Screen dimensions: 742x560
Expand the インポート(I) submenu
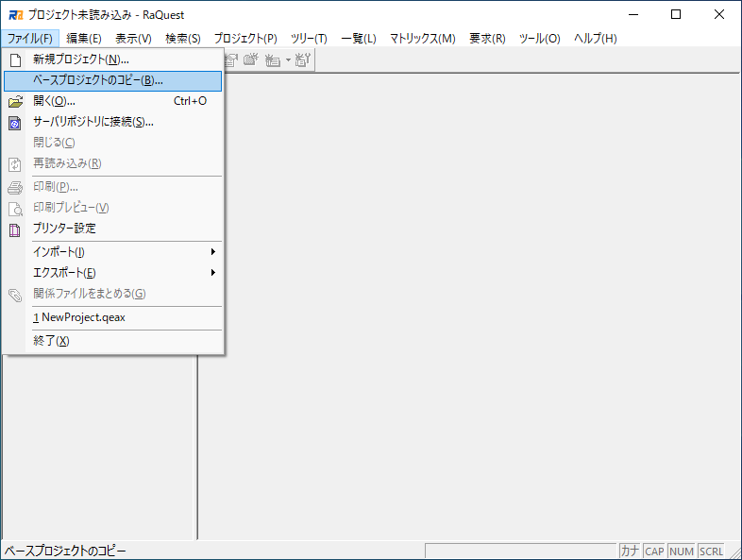pyautogui.click(x=112, y=252)
